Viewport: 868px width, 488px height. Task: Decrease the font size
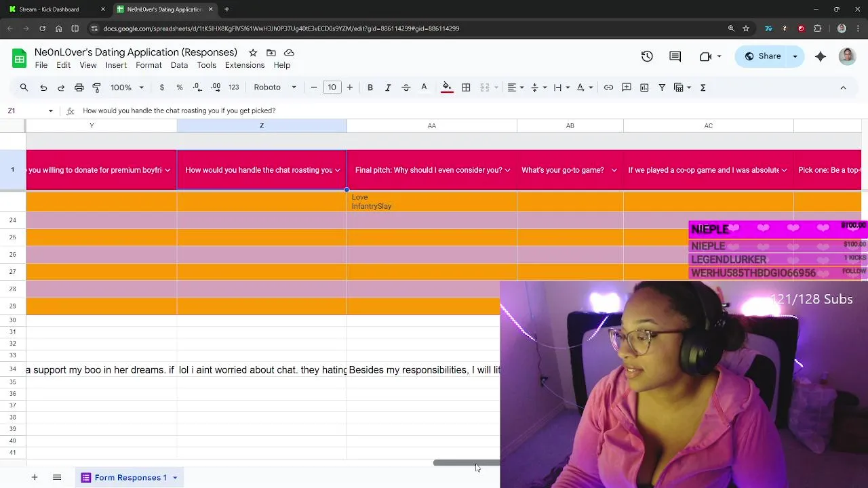click(x=314, y=87)
